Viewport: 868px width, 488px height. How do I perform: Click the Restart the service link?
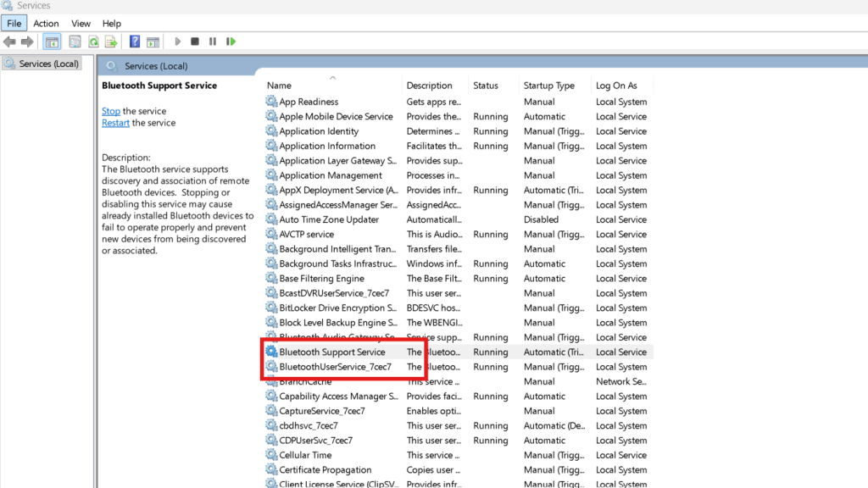click(x=115, y=122)
